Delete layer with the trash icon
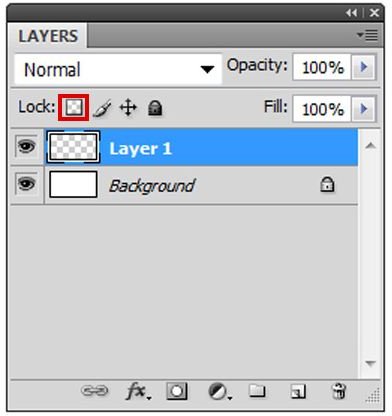This screenshot has width=392, height=416. (339, 391)
